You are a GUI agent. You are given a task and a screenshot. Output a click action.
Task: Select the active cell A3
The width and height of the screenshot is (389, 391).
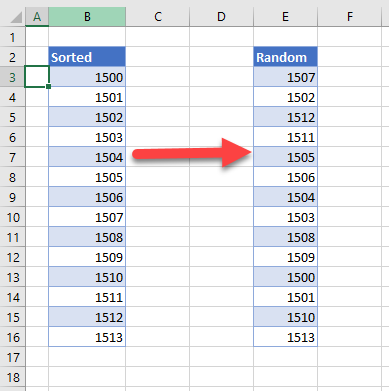37,77
